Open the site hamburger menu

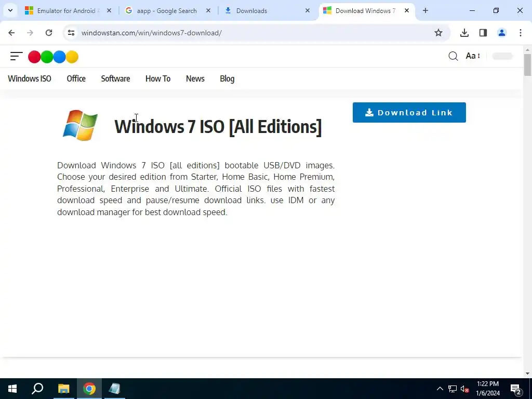16,56
